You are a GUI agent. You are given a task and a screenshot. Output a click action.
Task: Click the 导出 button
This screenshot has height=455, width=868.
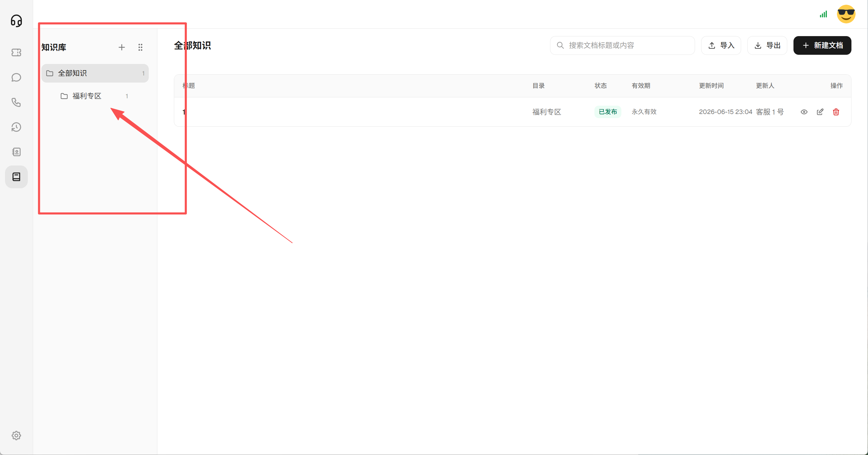[767, 46]
